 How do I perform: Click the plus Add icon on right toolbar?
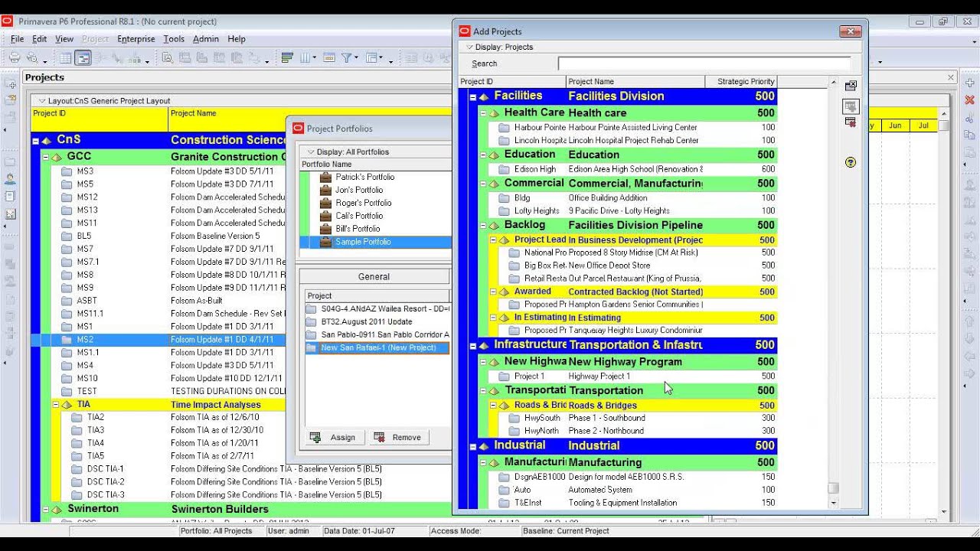(x=969, y=83)
